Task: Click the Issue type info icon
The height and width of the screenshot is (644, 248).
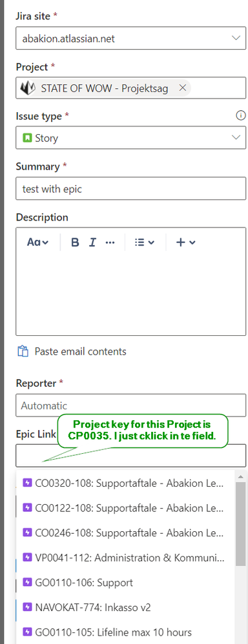Action: tap(241, 115)
